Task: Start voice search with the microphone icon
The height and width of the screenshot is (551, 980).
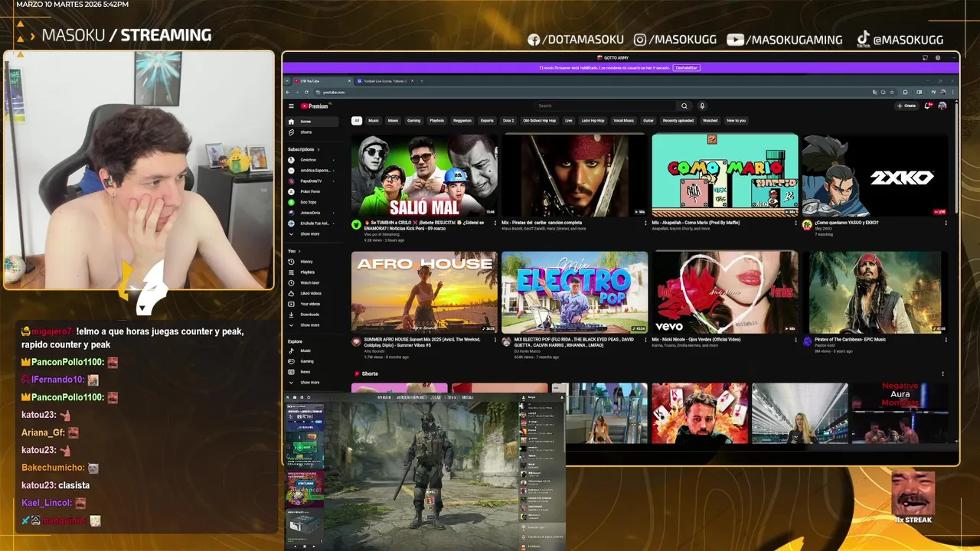Action: (x=702, y=106)
